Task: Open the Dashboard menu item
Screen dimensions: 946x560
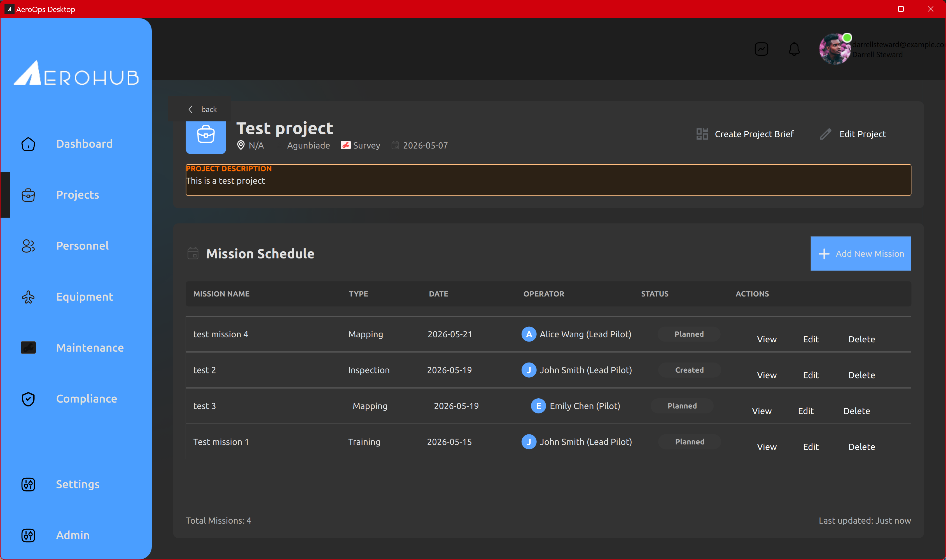Action: [x=84, y=144]
